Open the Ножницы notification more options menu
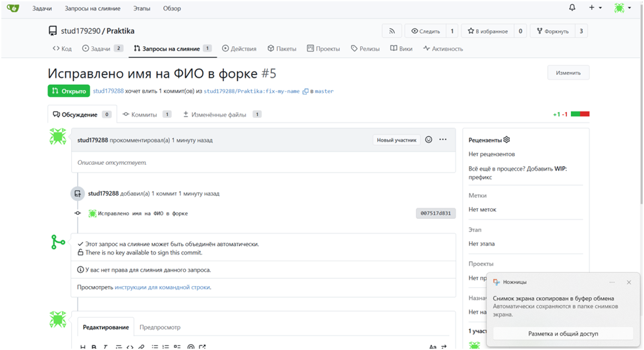The height and width of the screenshot is (350, 644). point(612,282)
